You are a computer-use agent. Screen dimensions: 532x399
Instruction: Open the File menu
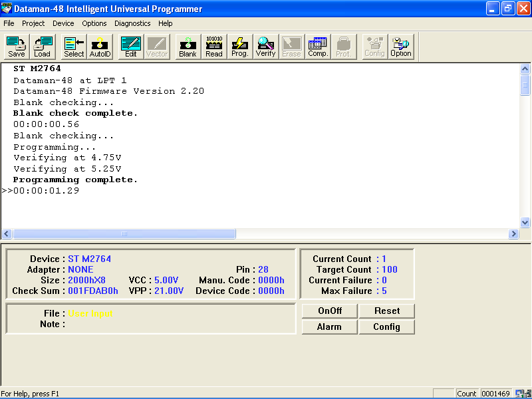tap(9, 23)
